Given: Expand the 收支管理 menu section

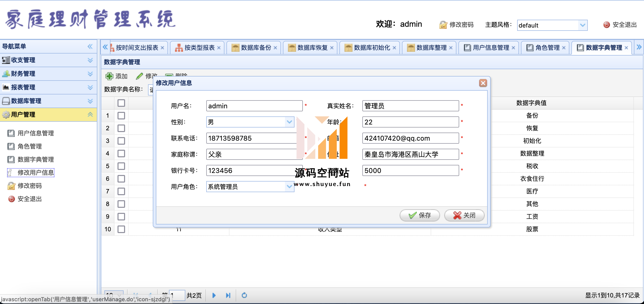Looking at the screenshot, I should coord(48,60).
